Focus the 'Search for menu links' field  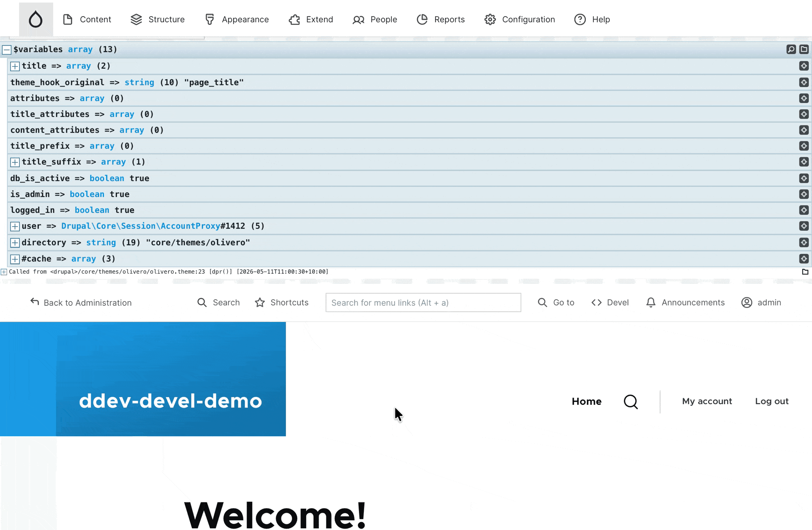[423, 303]
